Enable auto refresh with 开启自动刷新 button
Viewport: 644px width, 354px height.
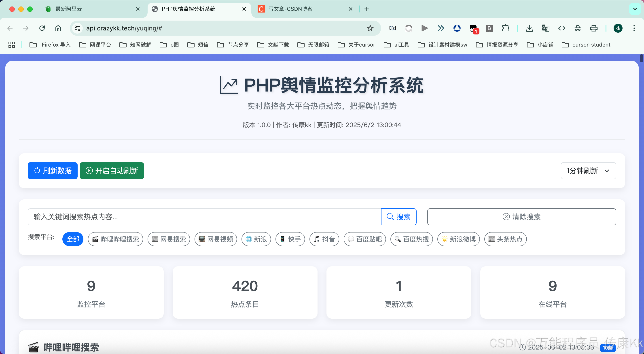[x=112, y=171]
